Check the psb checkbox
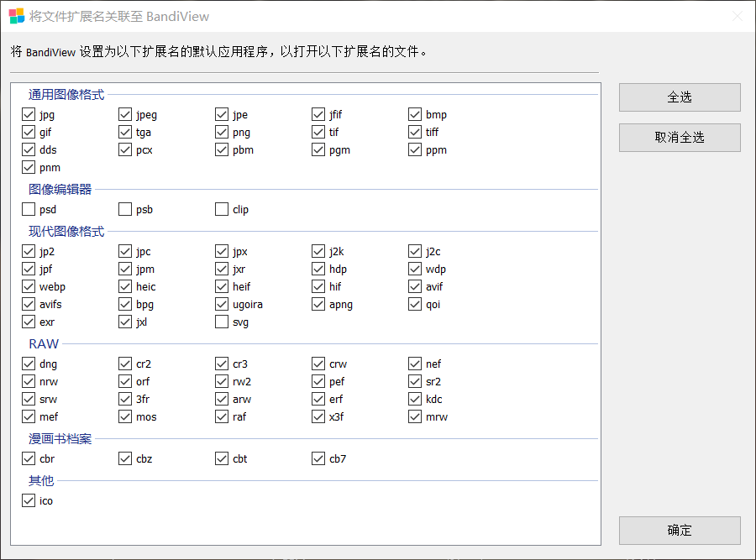Image resolution: width=756 pixels, height=560 pixels. (x=125, y=209)
